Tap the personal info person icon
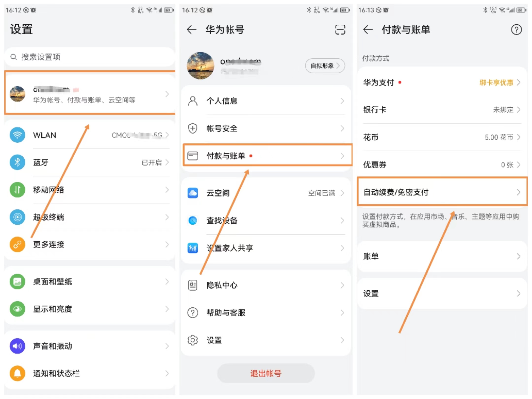This screenshot has height=399, width=532. pos(193,101)
